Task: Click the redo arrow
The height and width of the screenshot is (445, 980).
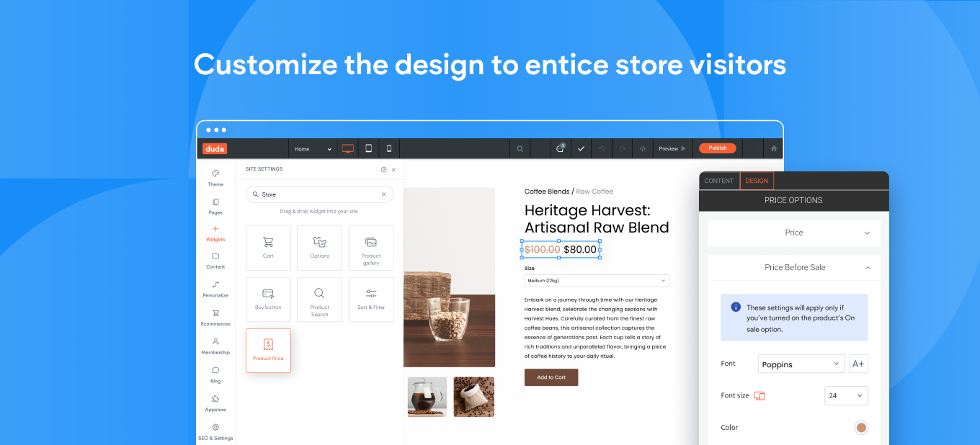Action: coord(623,149)
